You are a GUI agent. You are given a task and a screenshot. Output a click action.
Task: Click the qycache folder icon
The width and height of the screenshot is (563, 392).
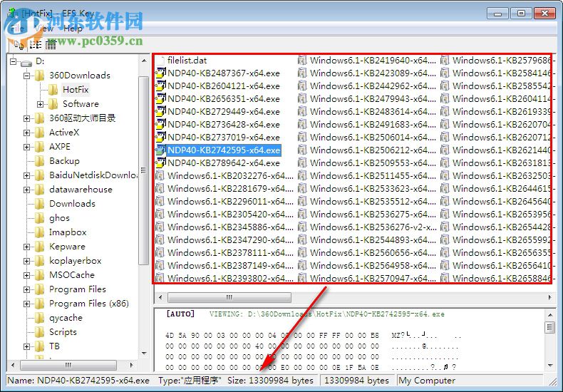39,318
